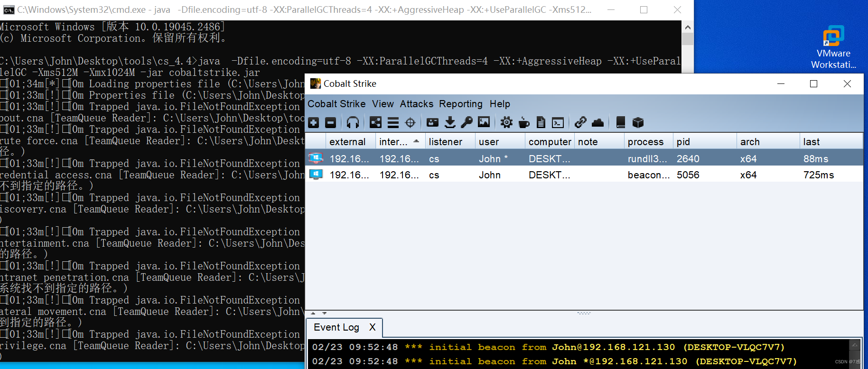
Task: Click Scripted Web Delivery terminal icon
Action: 558,123
